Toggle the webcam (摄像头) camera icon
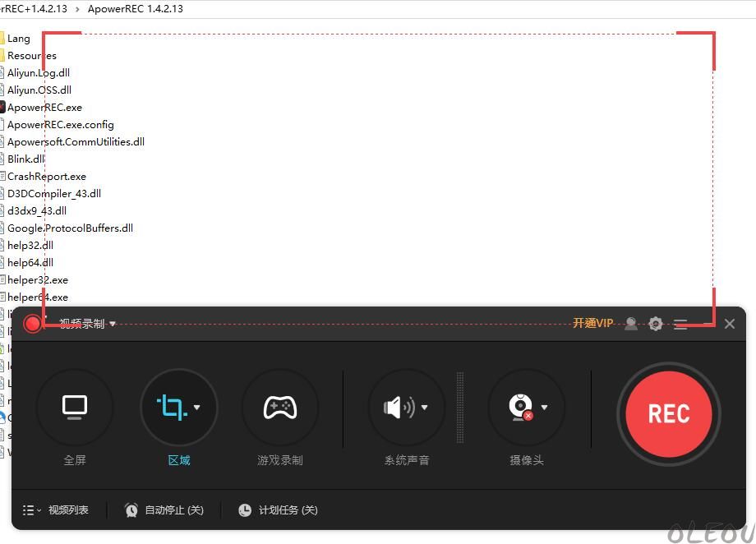 [x=521, y=408]
